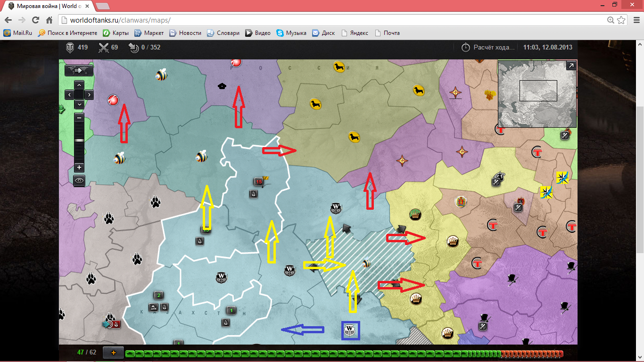
Task: Pan the map down with arrow button
Action: coord(79,104)
